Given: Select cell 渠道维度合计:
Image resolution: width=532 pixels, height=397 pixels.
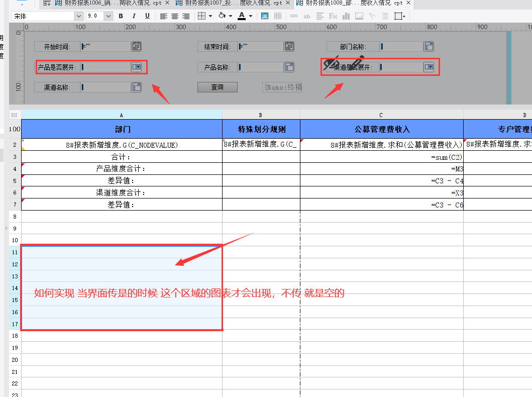Looking at the screenshot, I should pyautogui.click(x=122, y=192).
